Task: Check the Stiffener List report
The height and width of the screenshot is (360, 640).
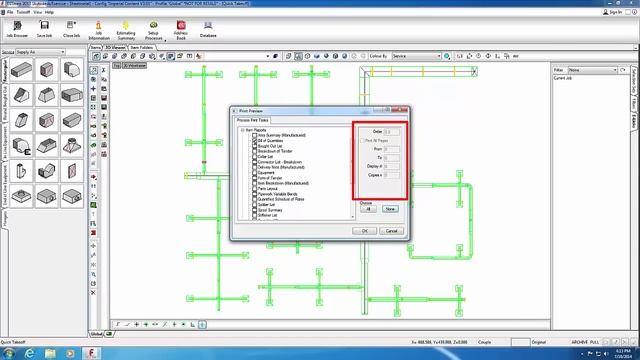Action: coord(255,215)
